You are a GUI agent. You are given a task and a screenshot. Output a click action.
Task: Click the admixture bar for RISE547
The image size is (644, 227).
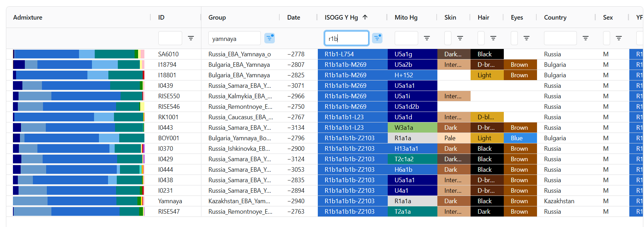tap(79, 212)
